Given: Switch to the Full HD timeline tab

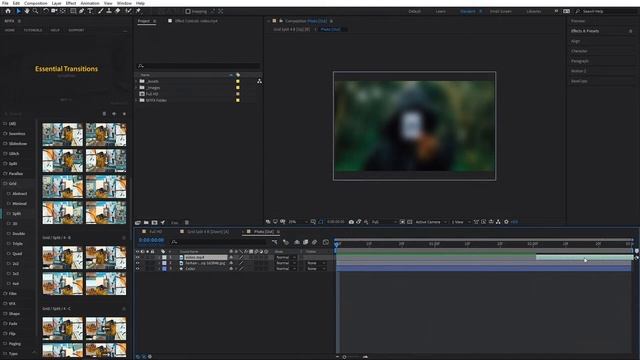Looking at the screenshot, I should click(x=156, y=231).
